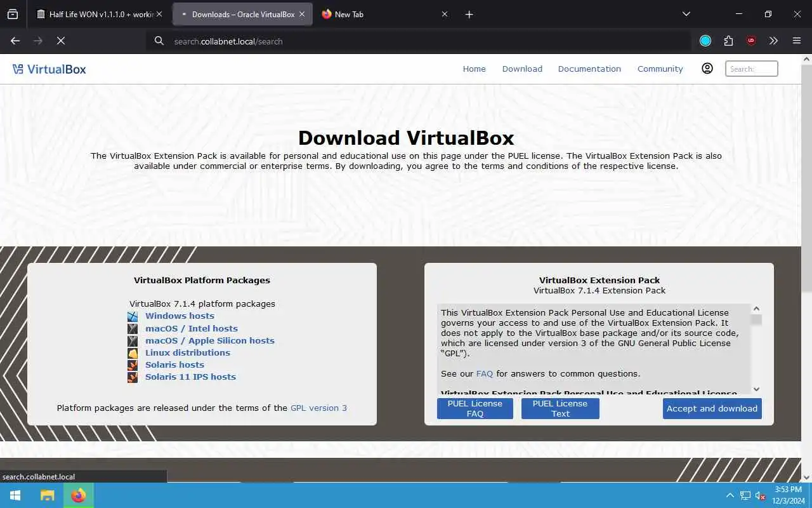Screen dimensions: 812x508
Task: Click the teal circle extension icon
Action: tap(705, 41)
